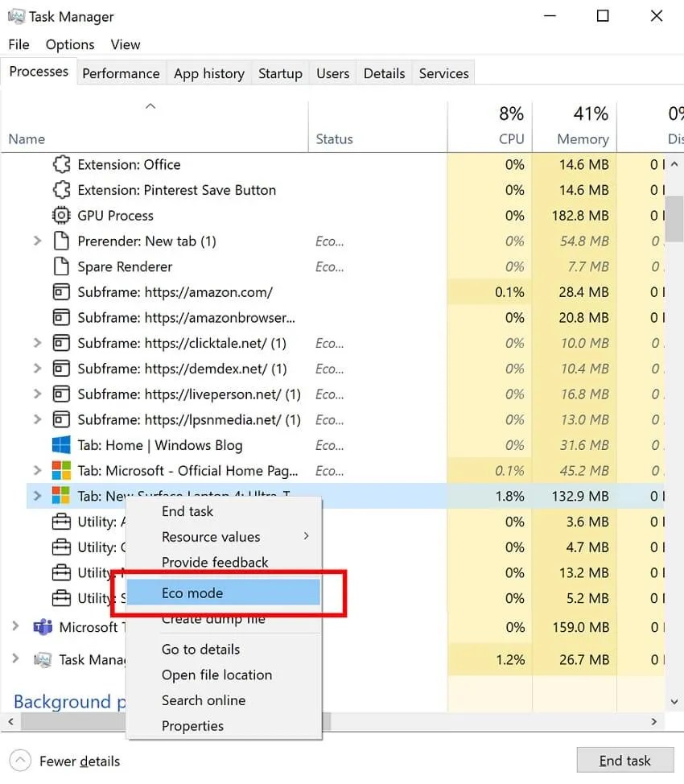
Task: Click the Spare Renderer document icon
Action: pos(60,266)
